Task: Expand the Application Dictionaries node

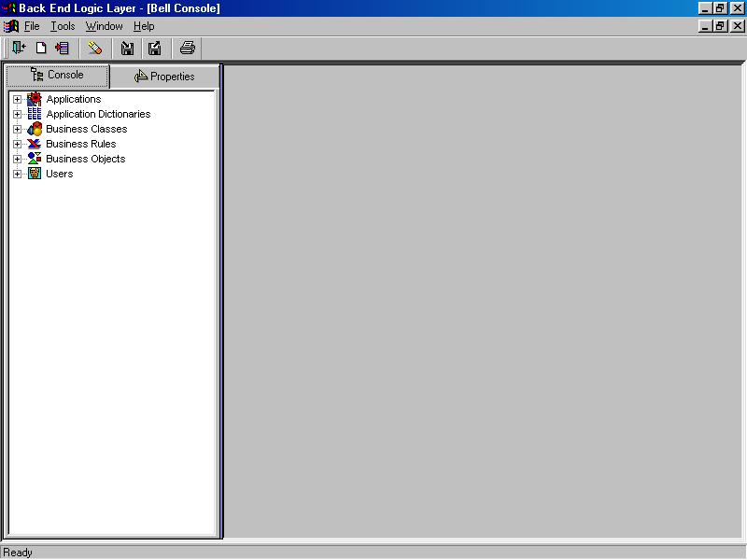Action: coord(17,114)
